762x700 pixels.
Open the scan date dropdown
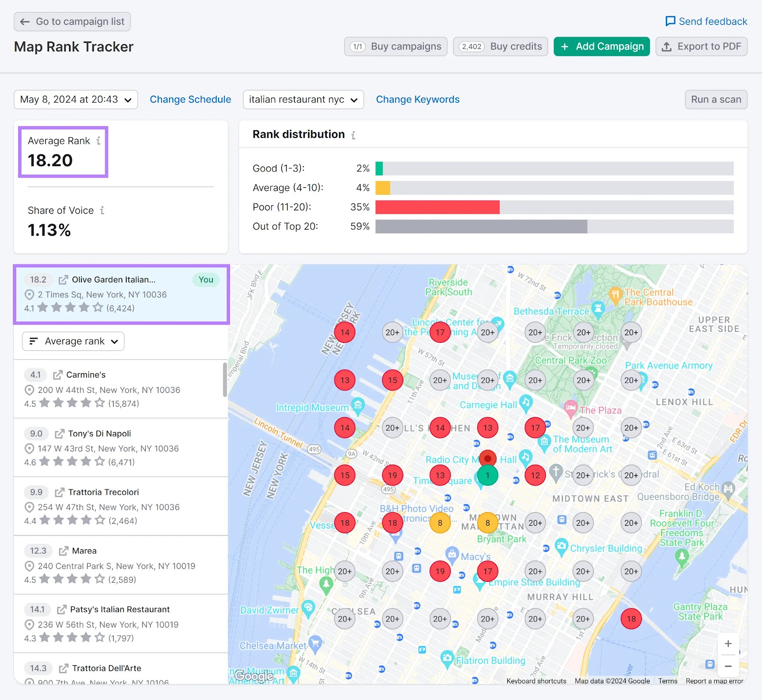click(76, 100)
